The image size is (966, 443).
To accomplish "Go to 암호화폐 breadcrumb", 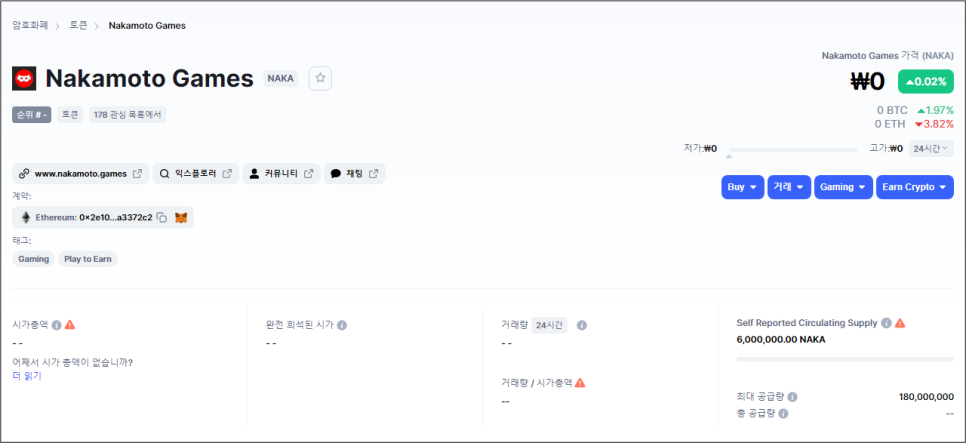I will (31, 25).
